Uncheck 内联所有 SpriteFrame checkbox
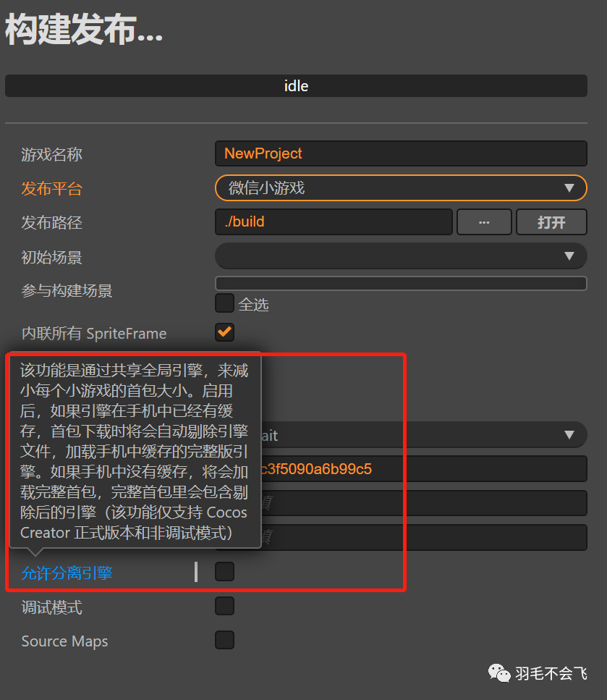Screen dimensions: 607x700 click(x=224, y=332)
